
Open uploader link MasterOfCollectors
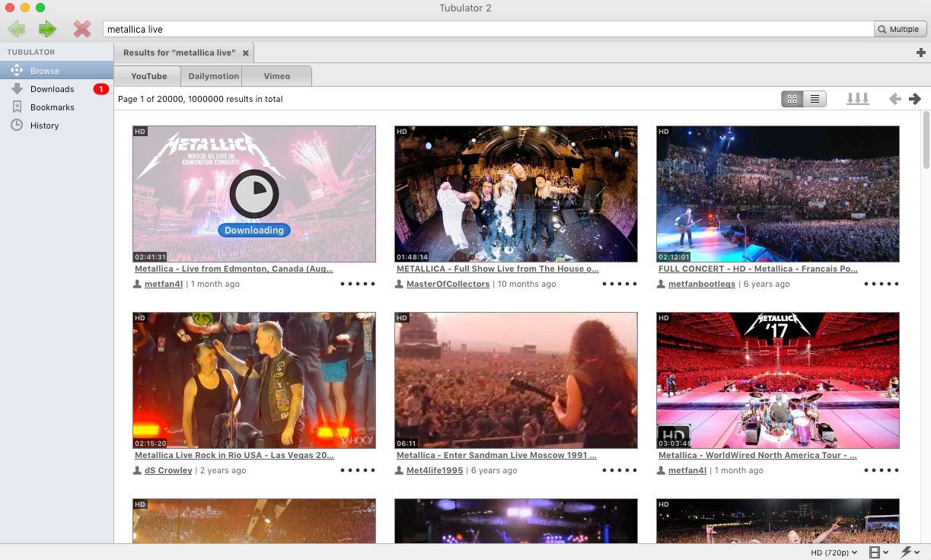(448, 284)
